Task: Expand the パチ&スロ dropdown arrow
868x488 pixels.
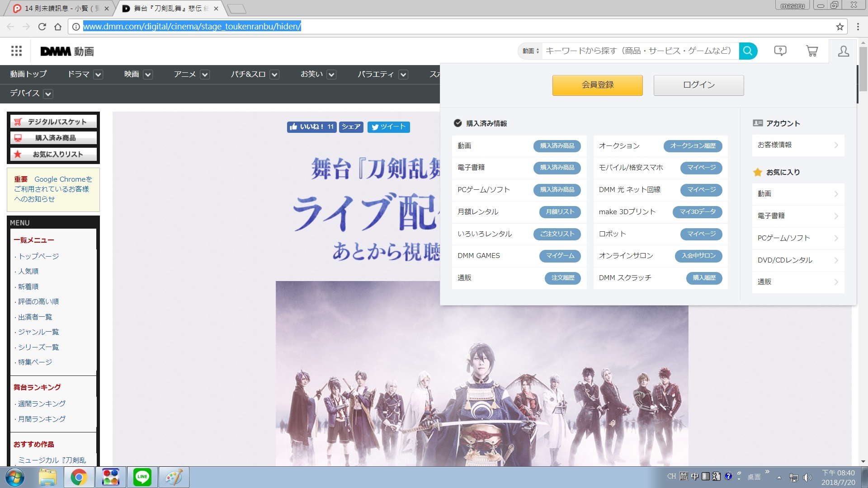Action: 274,75
